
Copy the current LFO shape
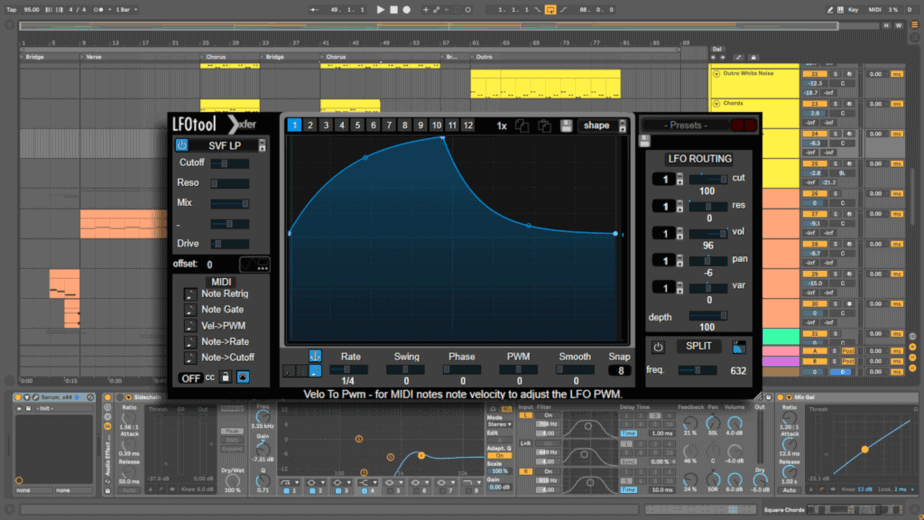[x=522, y=126]
